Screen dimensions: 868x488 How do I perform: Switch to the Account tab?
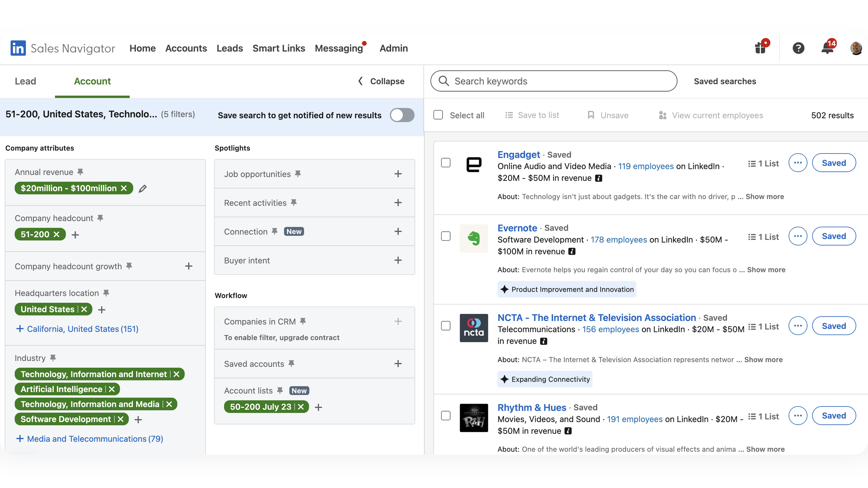pos(92,81)
